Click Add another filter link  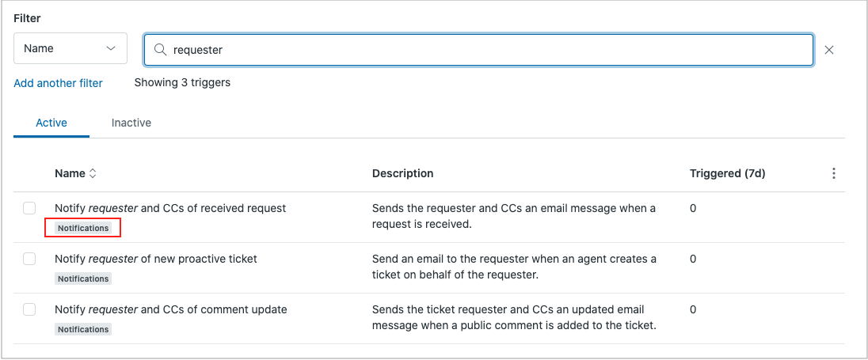point(58,83)
